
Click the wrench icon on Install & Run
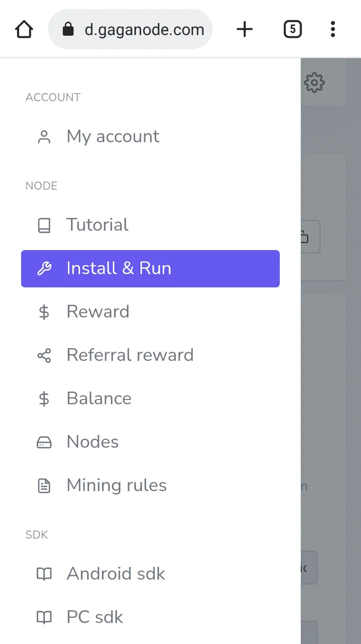44,269
